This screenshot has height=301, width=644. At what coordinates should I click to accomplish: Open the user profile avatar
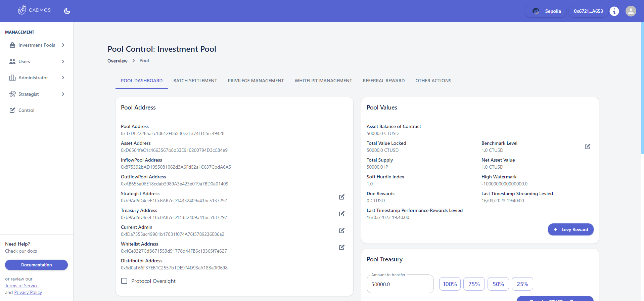coord(631,11)
